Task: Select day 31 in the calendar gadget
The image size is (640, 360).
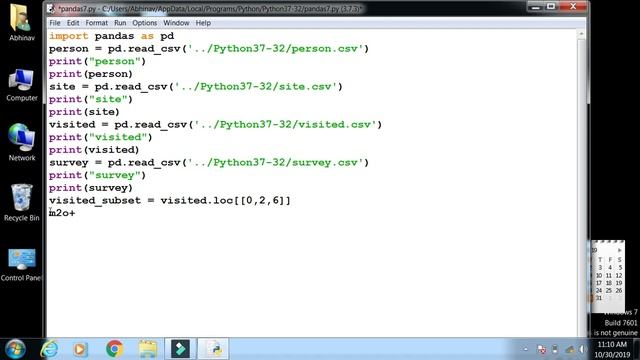Action: click(599, 298)
